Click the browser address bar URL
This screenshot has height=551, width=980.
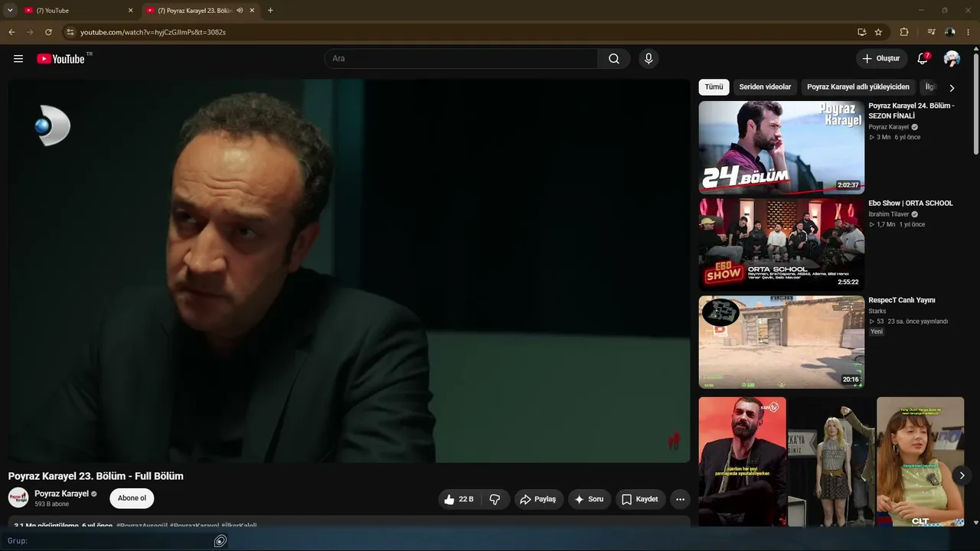point(153,32)
